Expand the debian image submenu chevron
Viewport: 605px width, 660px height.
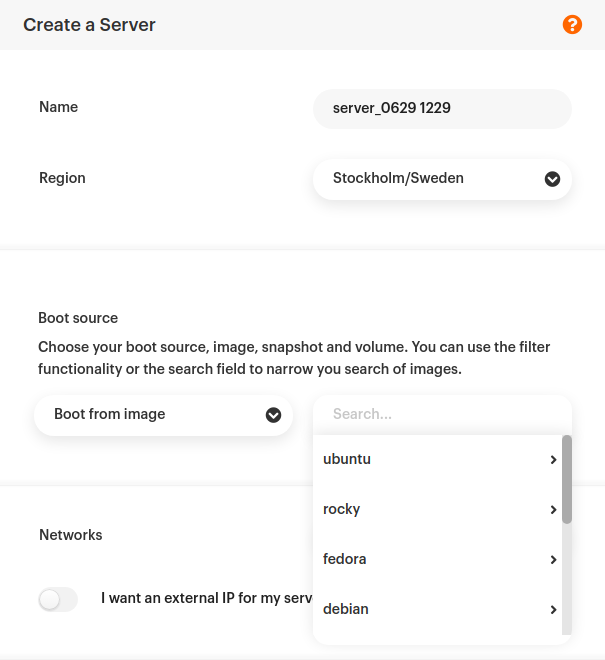(553, 610)
